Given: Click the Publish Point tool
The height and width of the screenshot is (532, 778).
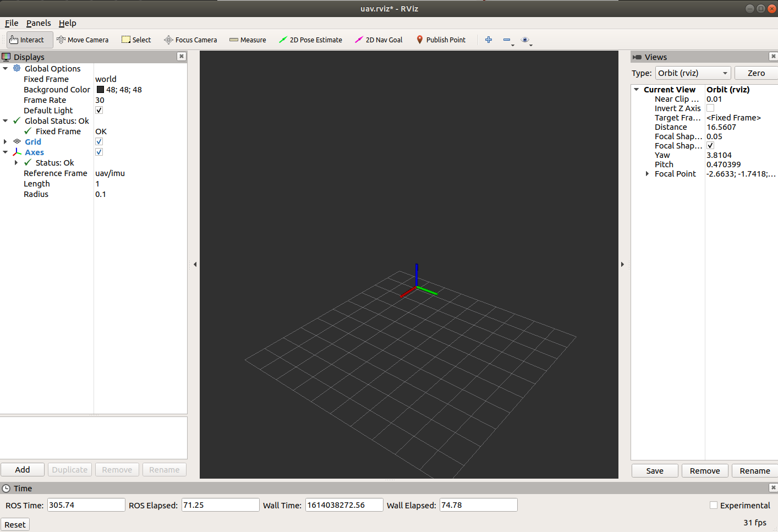Looking at the screenshot, I should 441,40.
